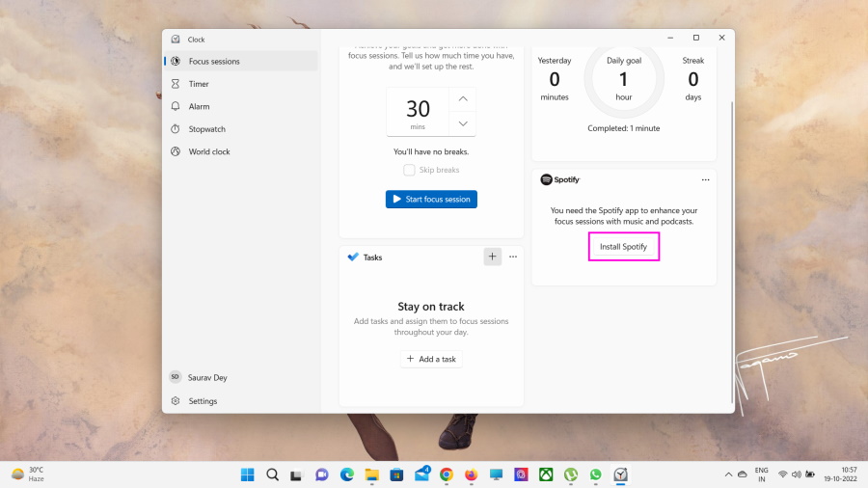
Task: Select the Focus sessions tab
Action: (213, 61)
